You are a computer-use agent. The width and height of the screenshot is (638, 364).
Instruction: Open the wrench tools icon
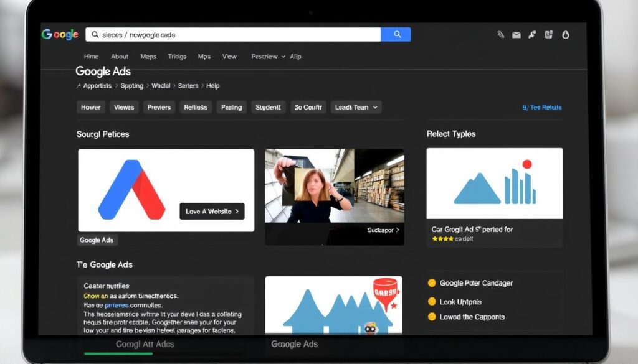[532, 34]
